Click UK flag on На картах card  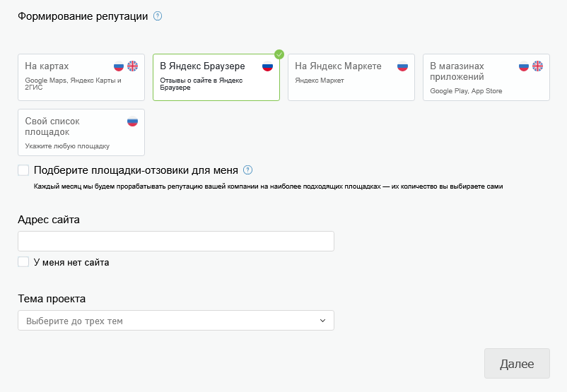tap(132, 66)
